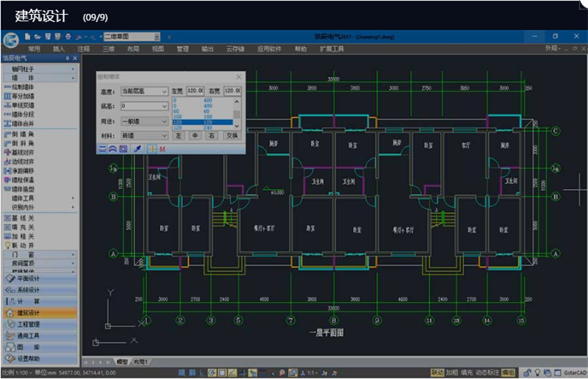Open the 插入 ribbon tab
Image resolution: width=588 pixels, height=379 pixels.
pyautogui.click(x=59, y=48)
